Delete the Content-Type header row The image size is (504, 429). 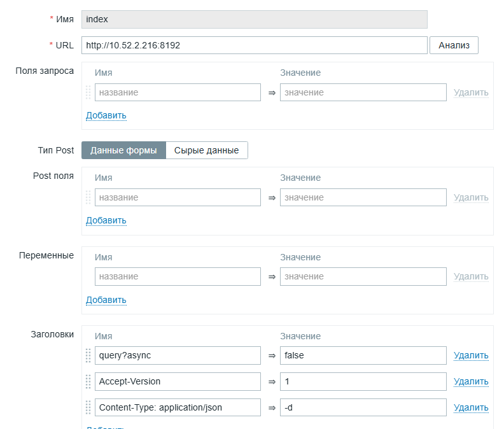click(471, 407)
